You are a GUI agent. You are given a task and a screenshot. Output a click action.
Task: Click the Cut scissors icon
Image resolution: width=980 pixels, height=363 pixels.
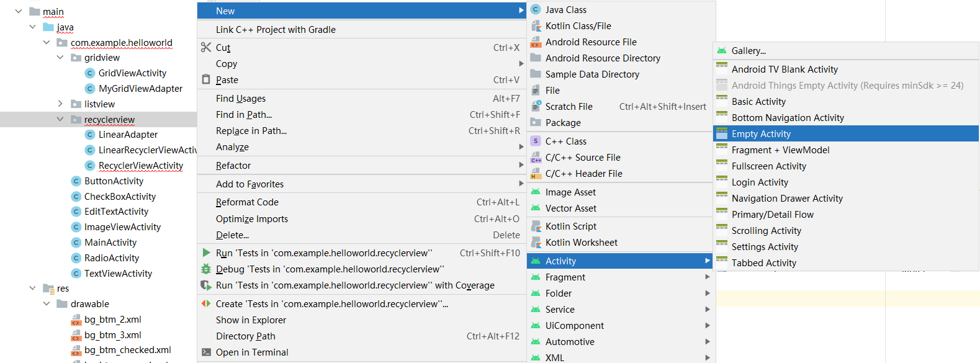[206, 47]
